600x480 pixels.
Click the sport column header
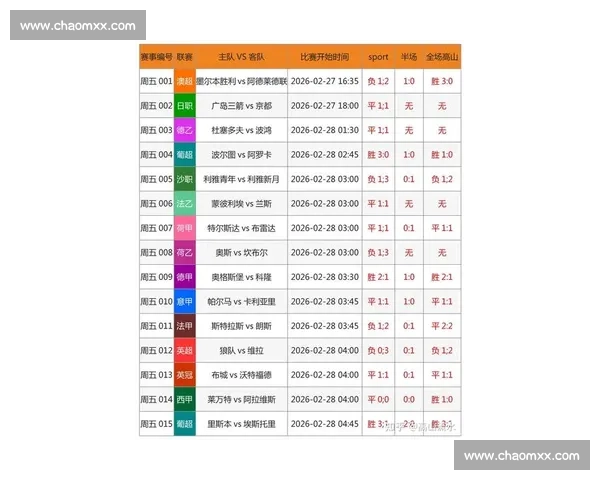coord(378,57)
